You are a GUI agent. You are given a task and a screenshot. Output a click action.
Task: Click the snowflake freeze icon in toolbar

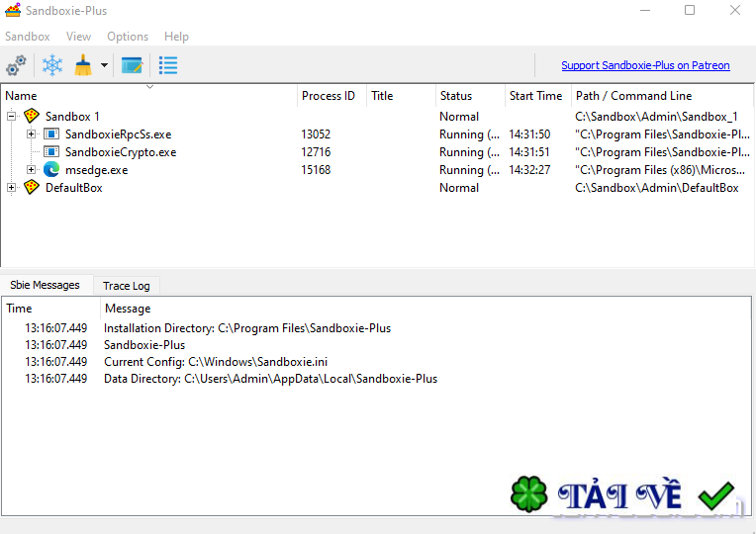(x=52, y=65)
